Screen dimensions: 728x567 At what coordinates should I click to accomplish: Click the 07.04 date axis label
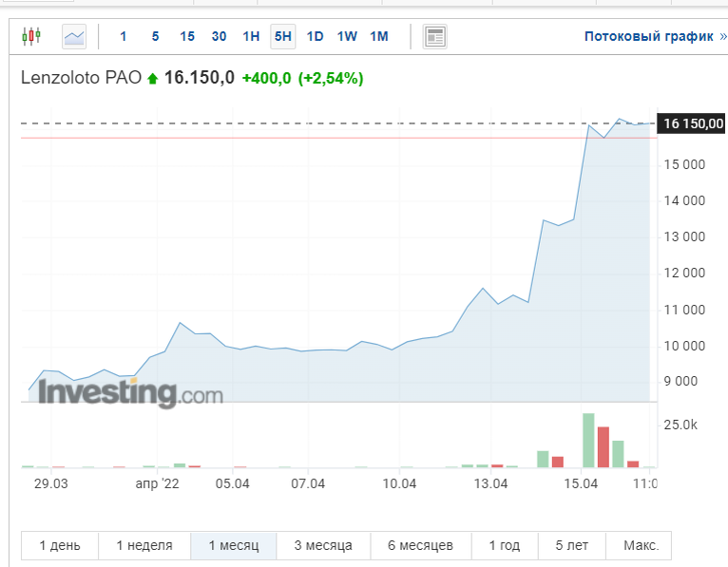[308, 484]
